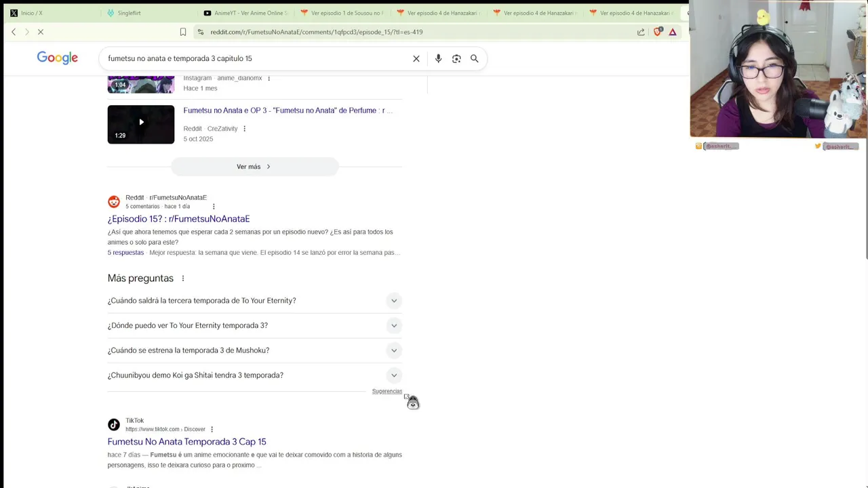Image resolution: width=868 pixels, height=488 pixels.
Task: Clear the Google search box with X
Action: click(x=416, y=58)
